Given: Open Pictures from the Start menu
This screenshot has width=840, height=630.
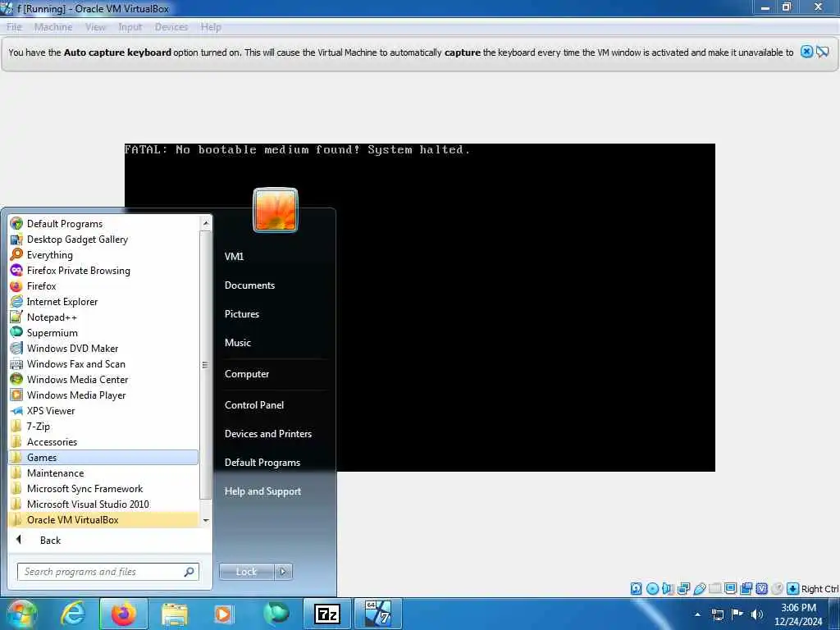Looking at the screenshot, I should pos(242,314).
